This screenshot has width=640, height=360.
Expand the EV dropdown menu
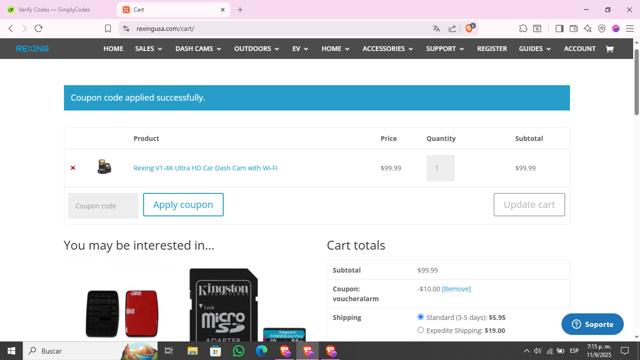pyautogui.click(x=300, y=49)
